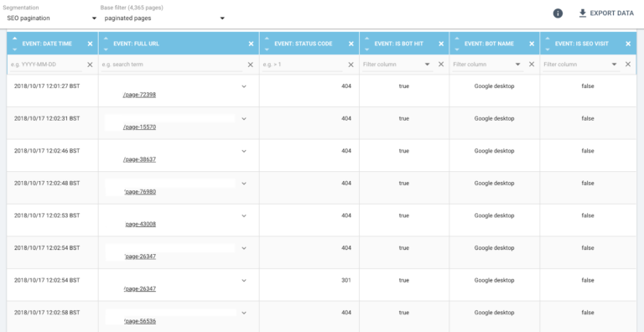This screenshot has width=644, height=332.
Task: Sort descending by Event: Full URL
Action: tap(106, 49)
